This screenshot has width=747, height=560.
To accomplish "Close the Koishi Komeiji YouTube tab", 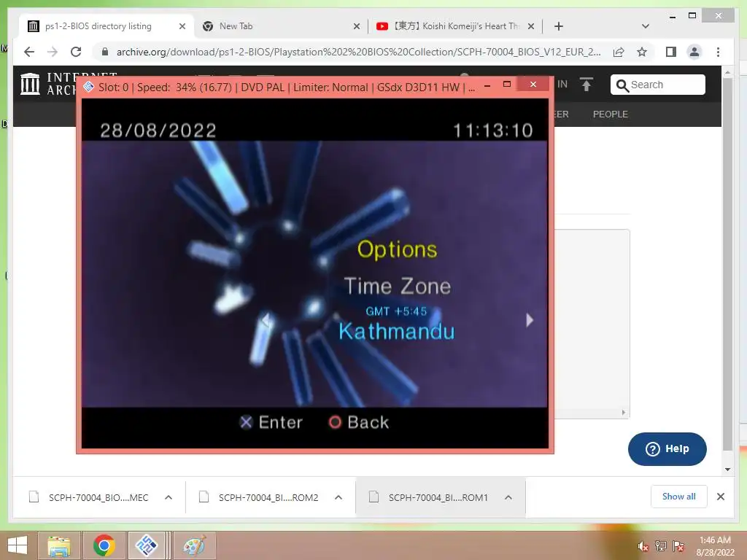I will [x=531, y=26].
